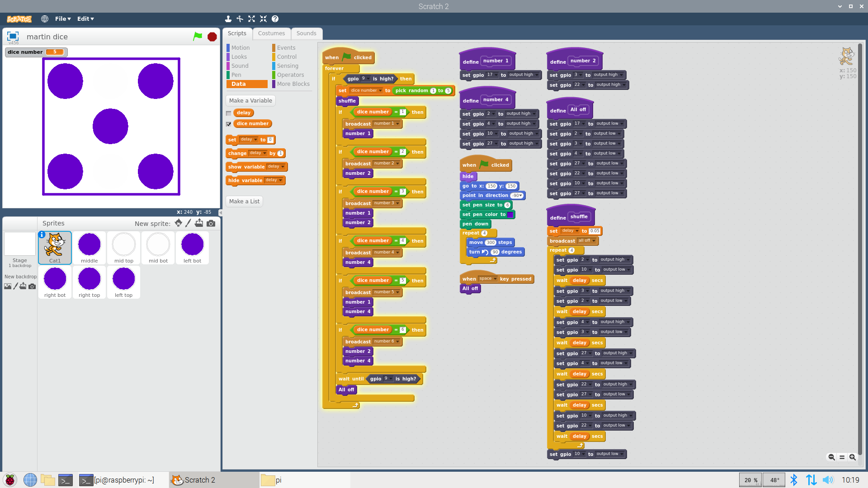Open the block help question mark tool
Image resolution: width=868 pixels, height=488 pixels.
point(275,19)
